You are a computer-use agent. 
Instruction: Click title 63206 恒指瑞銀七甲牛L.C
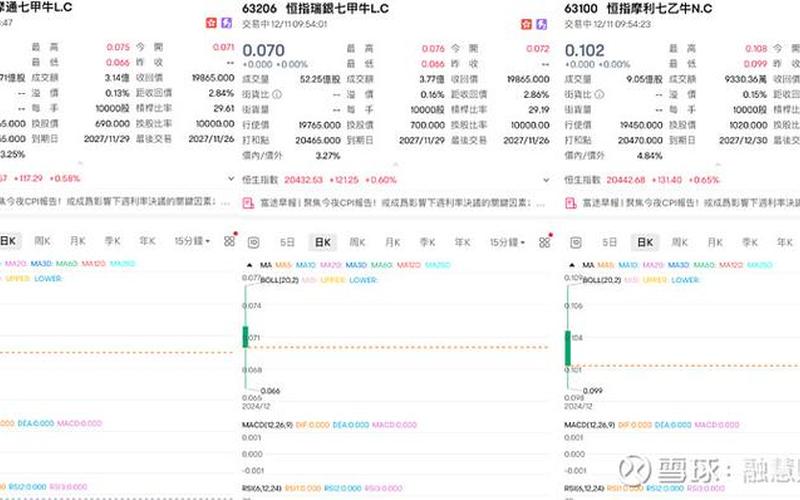pos(315,9)
